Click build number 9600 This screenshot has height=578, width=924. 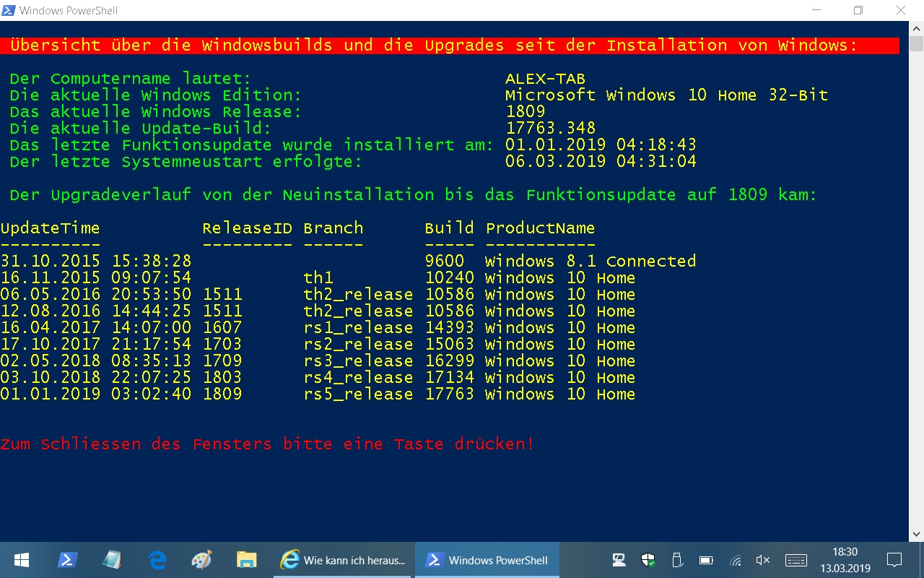coord(444,261)
